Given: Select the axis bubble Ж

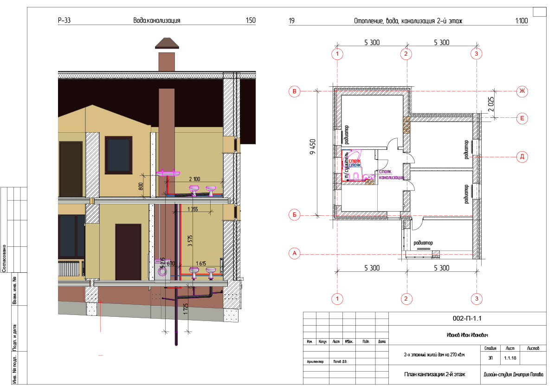Looking at the screenshot, I should point(522,91).
